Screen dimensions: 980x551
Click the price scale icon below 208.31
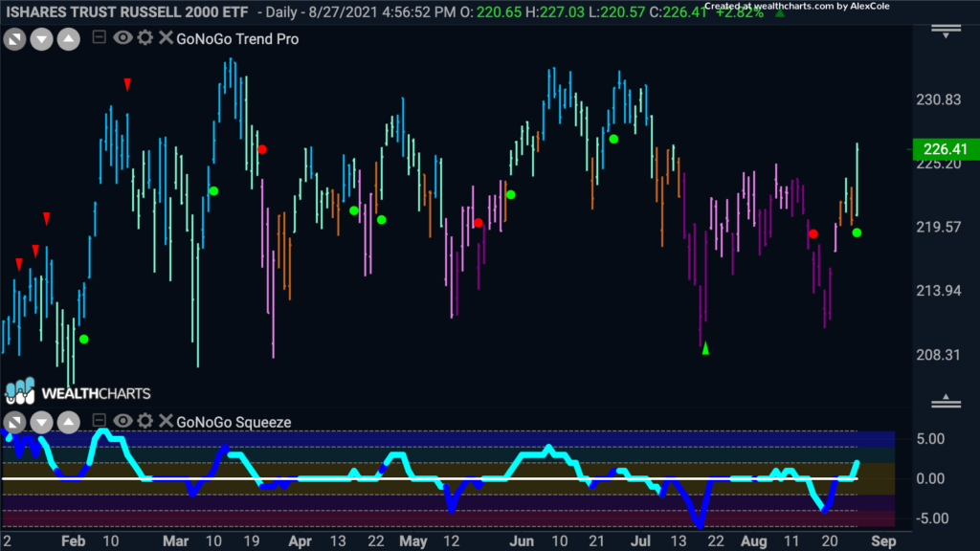(947, 402)
